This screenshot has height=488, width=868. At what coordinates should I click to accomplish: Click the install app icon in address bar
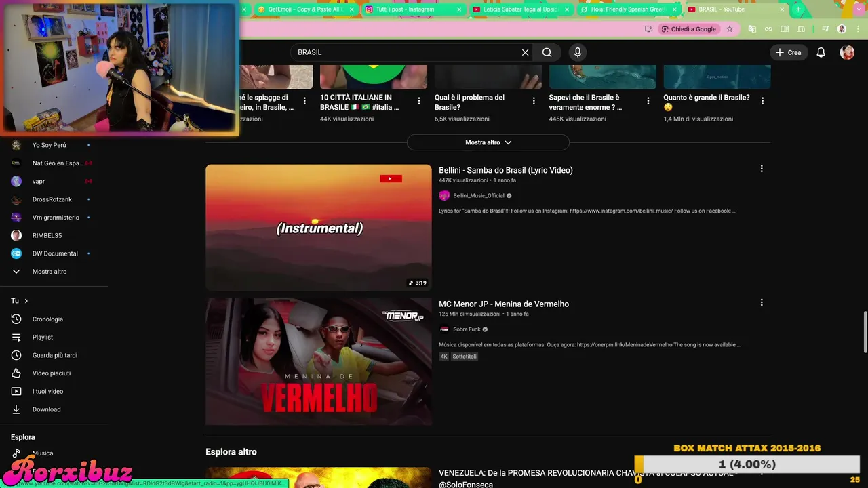648,29
